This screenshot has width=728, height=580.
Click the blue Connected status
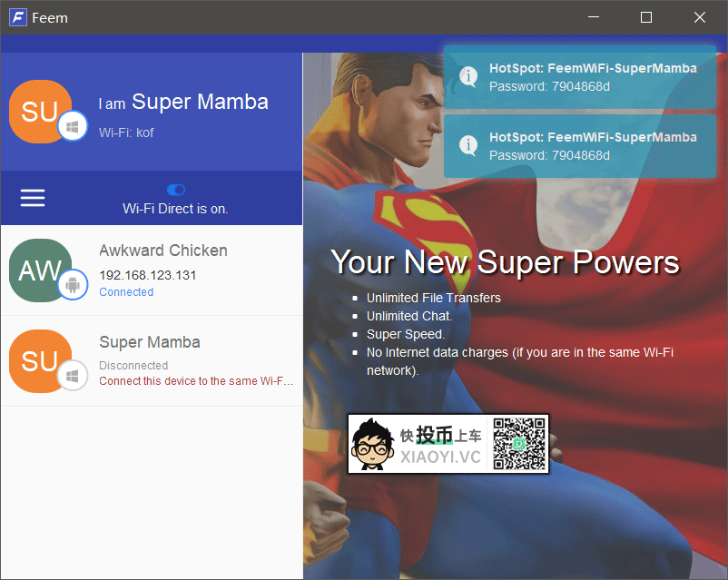[126, 291]
